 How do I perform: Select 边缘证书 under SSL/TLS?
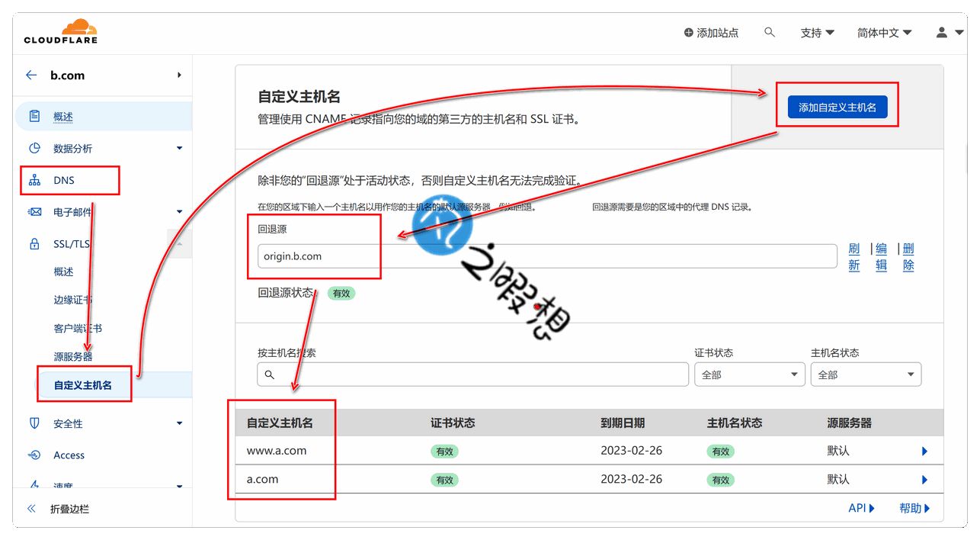coord(73,300)
